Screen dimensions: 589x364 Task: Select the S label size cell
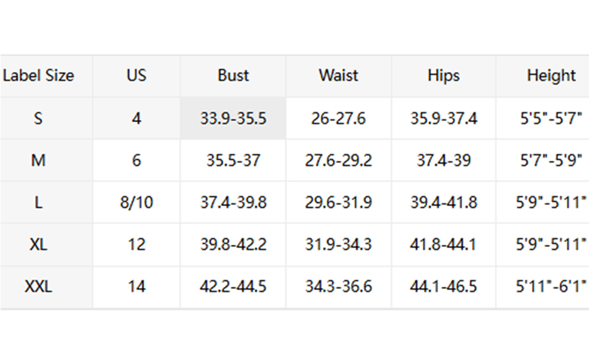[38, 118]
